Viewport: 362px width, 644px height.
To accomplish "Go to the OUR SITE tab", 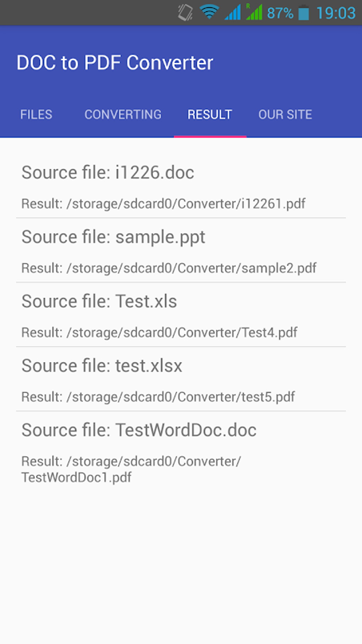I will pos(285,114).
